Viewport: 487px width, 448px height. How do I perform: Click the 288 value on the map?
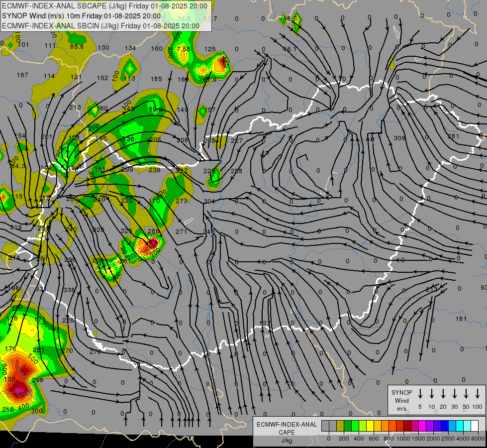pos(236,171)
